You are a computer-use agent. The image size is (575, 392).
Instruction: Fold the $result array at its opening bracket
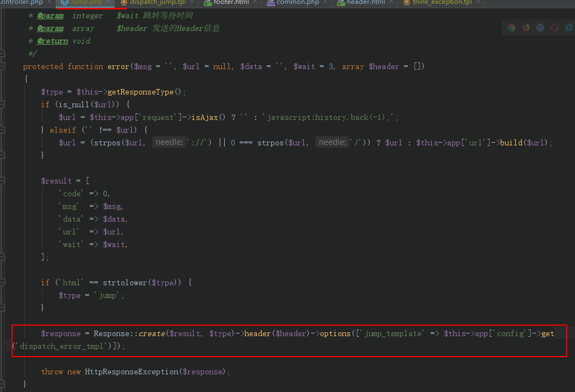(x=2, y=181)
